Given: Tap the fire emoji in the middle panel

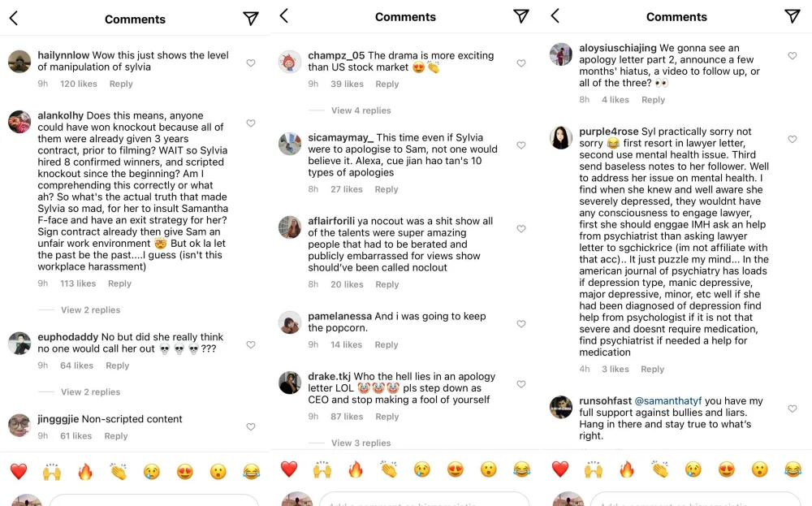Looking at the screenshot, I should 356,469.
